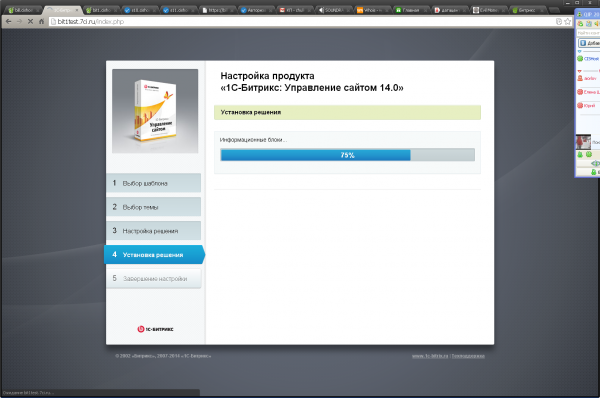Close the active 1С-Битрикс tab

pyautogui.click(x=76, y=10)
